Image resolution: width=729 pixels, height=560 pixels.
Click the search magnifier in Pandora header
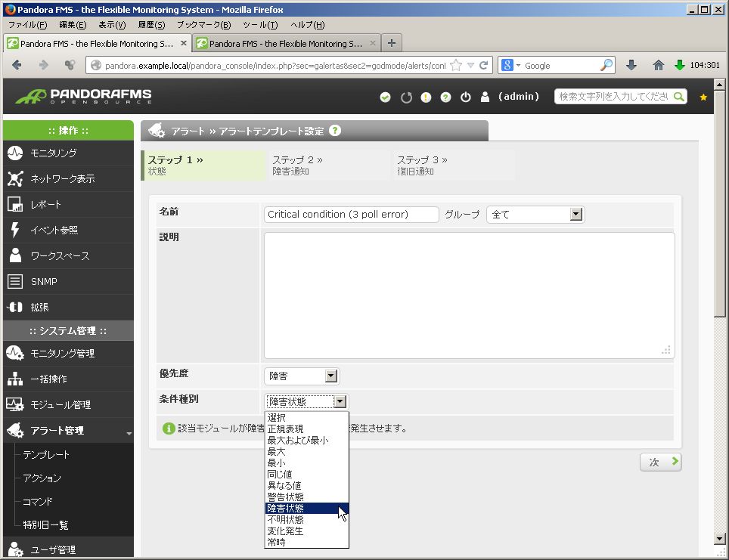[x=679, y=97]
